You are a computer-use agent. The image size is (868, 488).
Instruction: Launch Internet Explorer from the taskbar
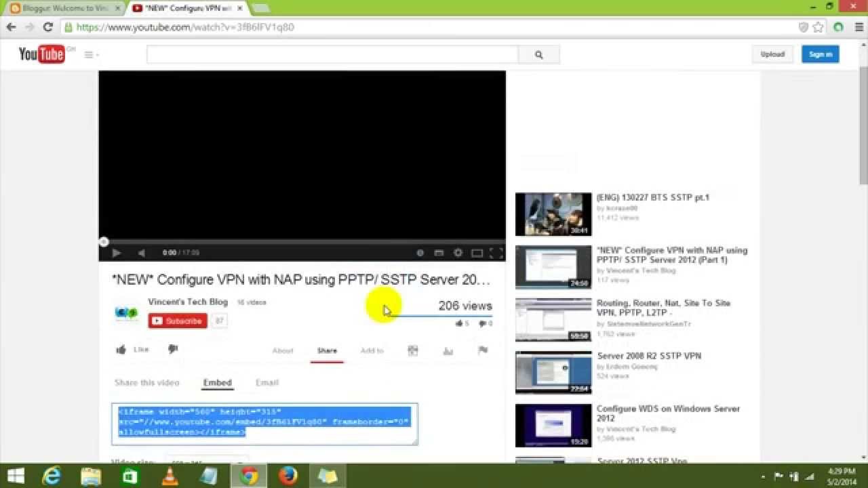tap(52, 476)
